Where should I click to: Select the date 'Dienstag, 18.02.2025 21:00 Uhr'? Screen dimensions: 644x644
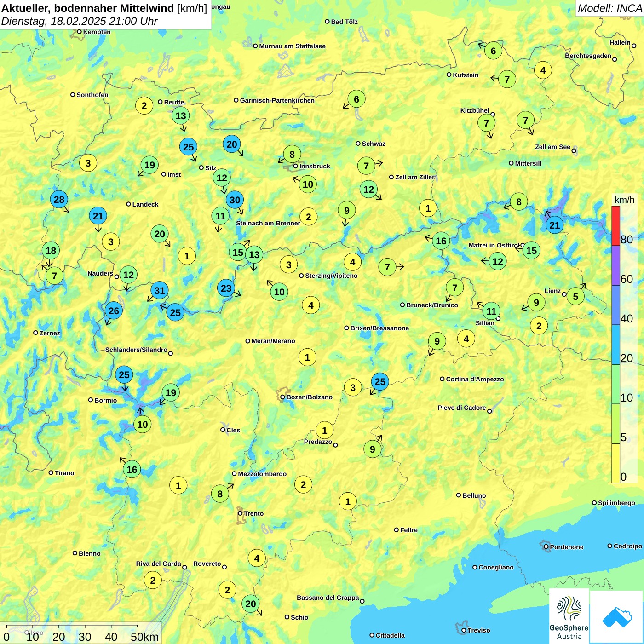pos(79,21)
